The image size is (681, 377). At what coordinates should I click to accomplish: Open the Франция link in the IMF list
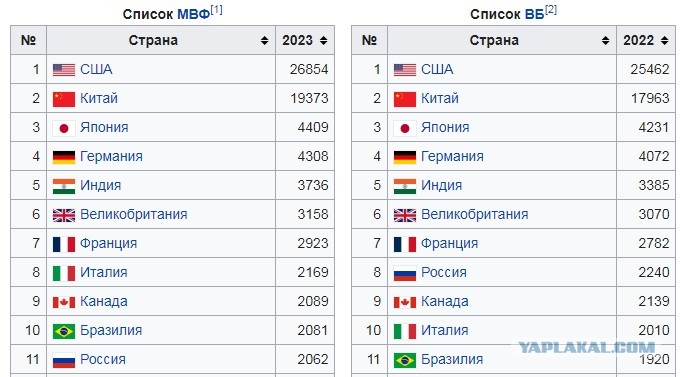point(109,243)
